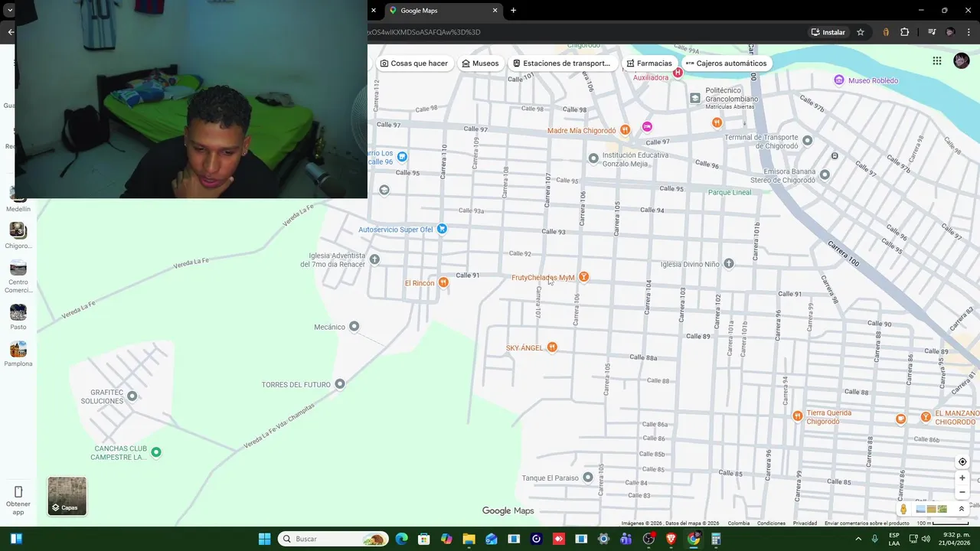Open File Explorer from the taskbar
This screenshot has height=551, width=980.
tap(469, 539)
